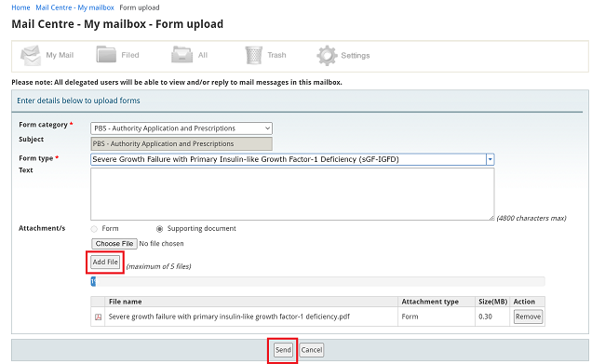605x364 pixels.
Task: Click the Add File button
Action: click(105, 263)
